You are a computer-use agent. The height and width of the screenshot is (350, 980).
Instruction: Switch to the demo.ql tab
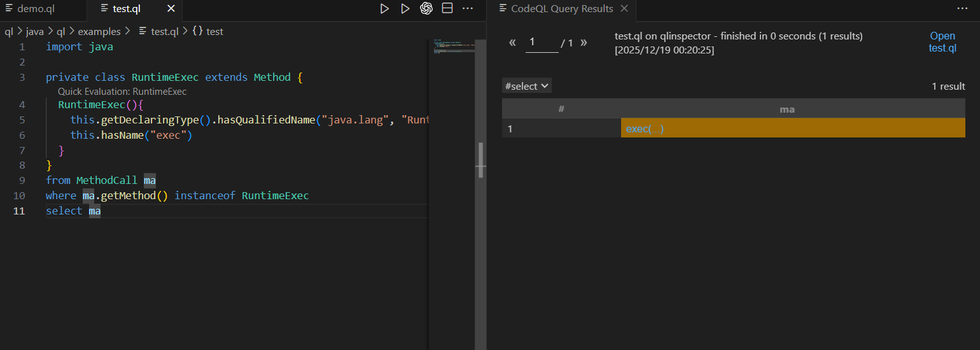click(36, 9)
